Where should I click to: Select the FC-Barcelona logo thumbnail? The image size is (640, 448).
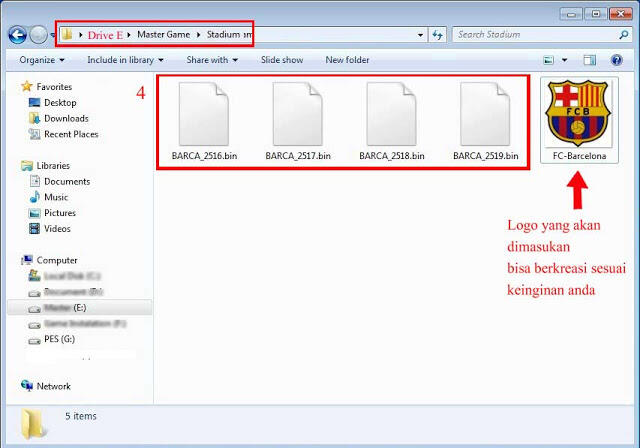click(579, 120)
